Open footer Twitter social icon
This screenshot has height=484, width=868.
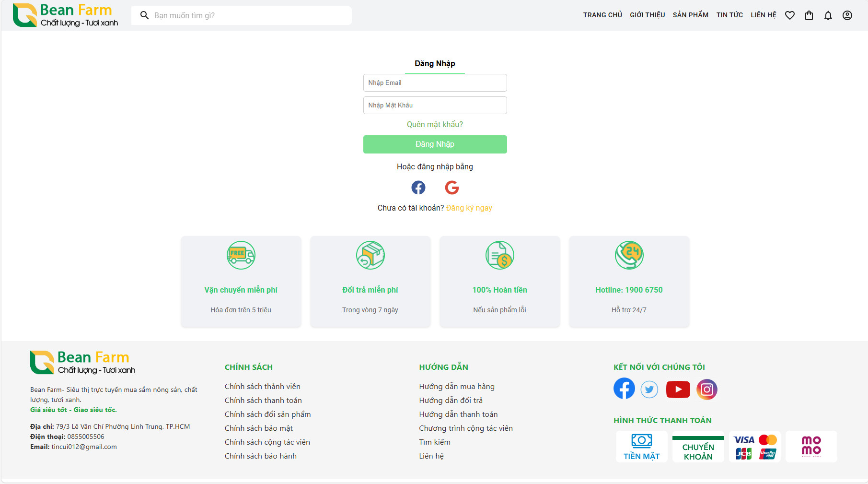(x=649, y=390)
